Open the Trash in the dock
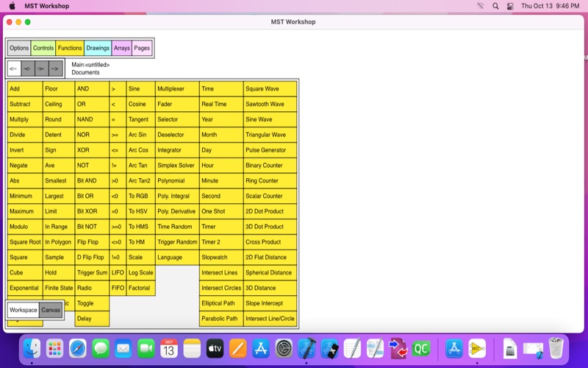Viewport: 588px width, 368px height. [556, 347]
